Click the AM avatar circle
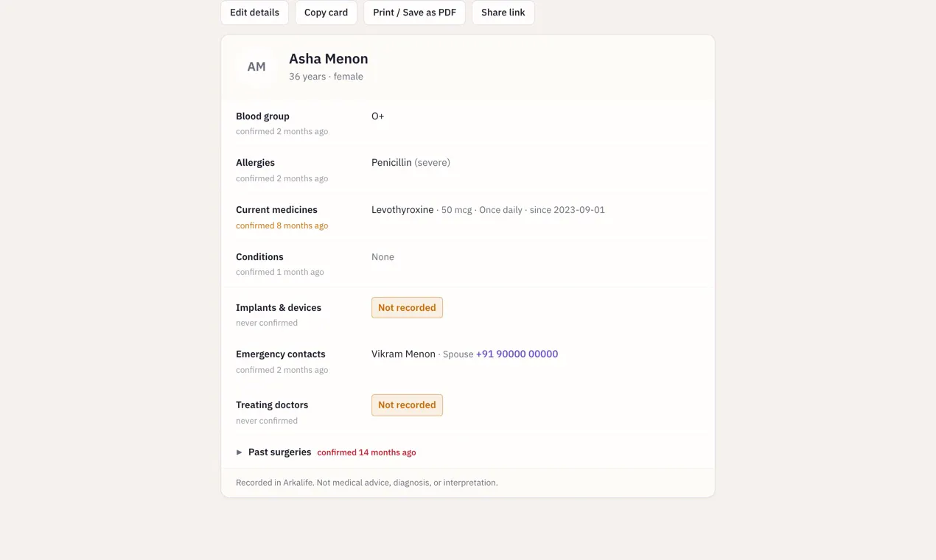The width and height of the screenshot is (936, 560). (x=256, y=67)
